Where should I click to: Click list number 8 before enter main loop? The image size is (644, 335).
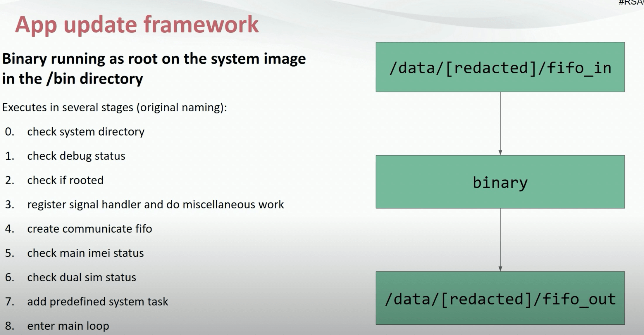[x=9, y=326]
